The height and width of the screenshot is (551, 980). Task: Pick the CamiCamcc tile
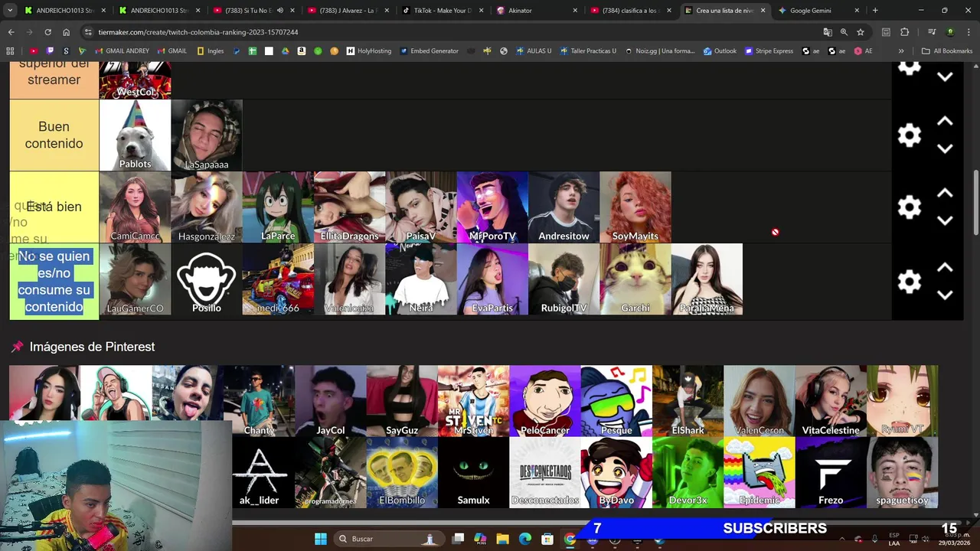point(135,207)
